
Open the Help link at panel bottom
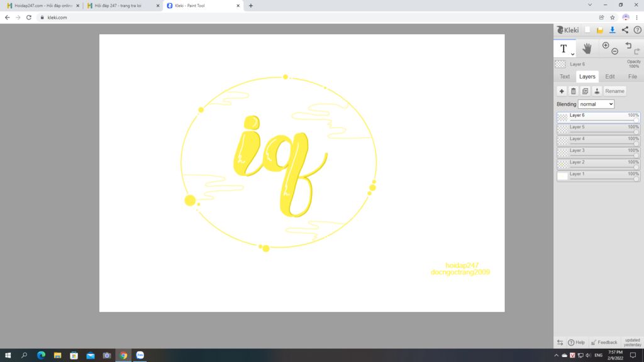point(576,343)
